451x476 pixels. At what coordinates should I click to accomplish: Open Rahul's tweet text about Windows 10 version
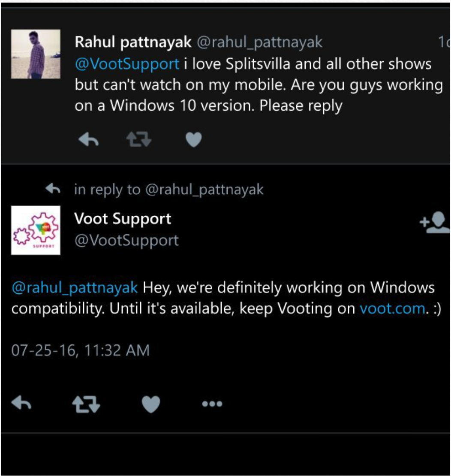point(259,85)
